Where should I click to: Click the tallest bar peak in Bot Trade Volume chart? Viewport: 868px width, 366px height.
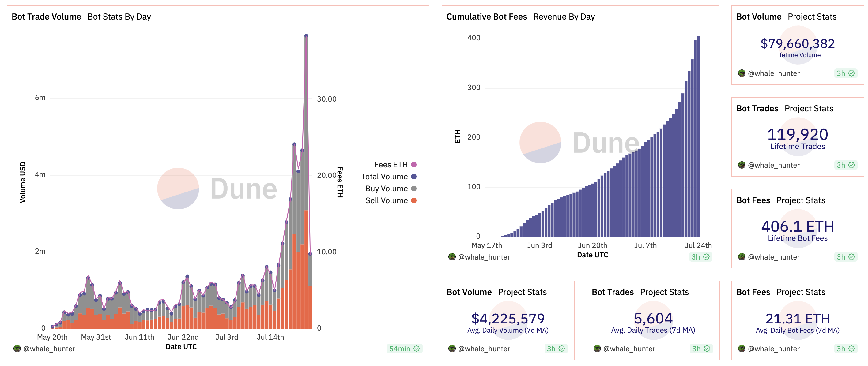click(x=306, y=36)
